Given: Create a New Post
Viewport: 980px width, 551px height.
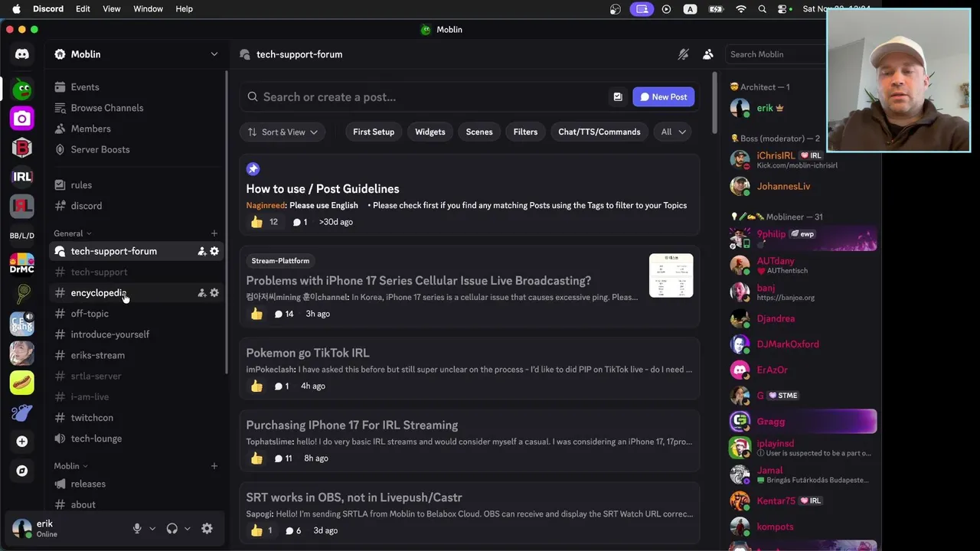Looking at the screenshot, I should tap(664, 96).
